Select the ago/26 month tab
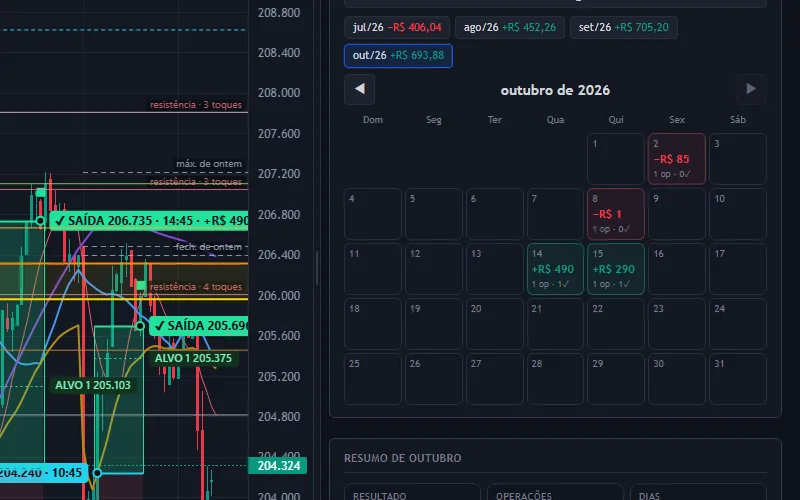This screenshot has height=500, width=800. (x=510, y=28)
